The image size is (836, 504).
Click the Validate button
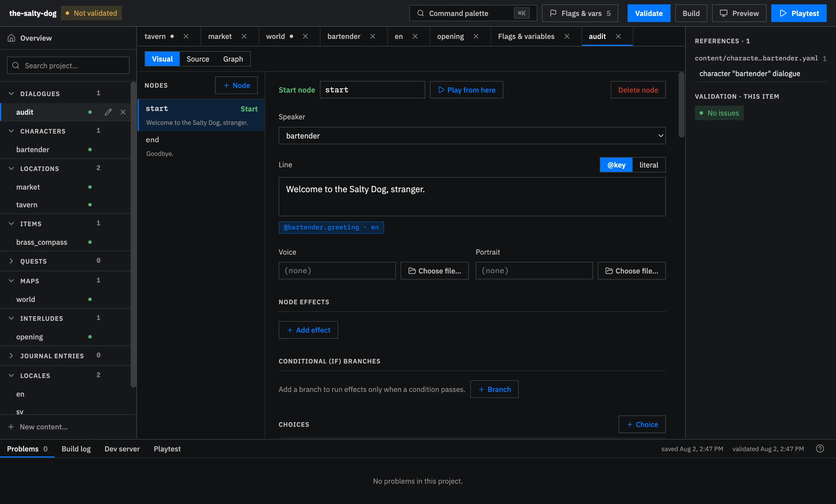click(x=649, y=13)
